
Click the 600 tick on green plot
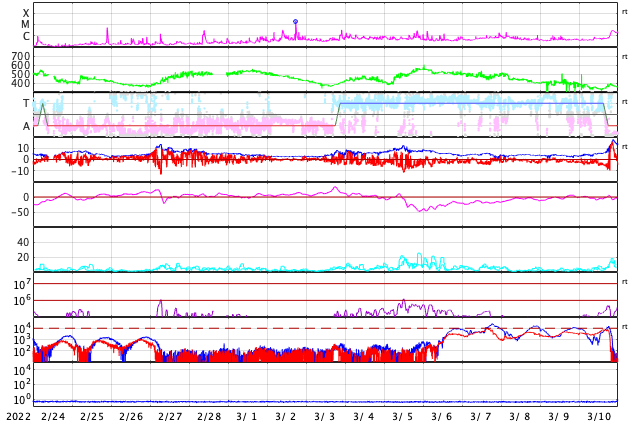(x=21, y=65)
